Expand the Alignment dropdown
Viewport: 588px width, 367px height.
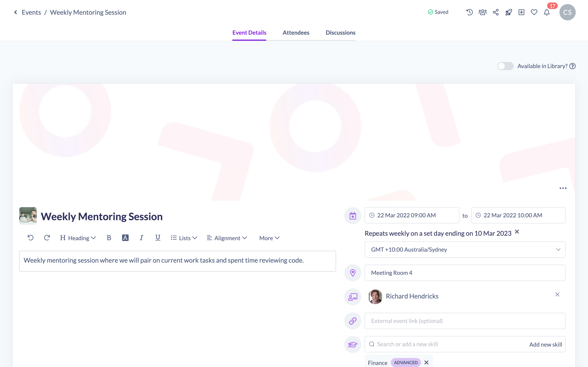pyautogui.click(x=227, y=238)
